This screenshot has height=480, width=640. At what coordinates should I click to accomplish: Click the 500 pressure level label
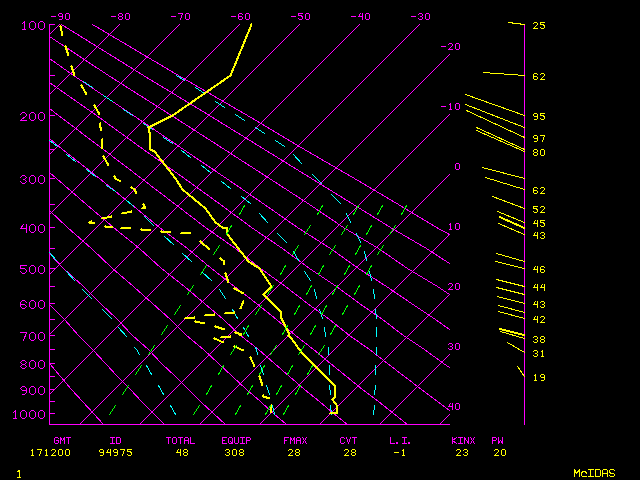click(34, 269)
